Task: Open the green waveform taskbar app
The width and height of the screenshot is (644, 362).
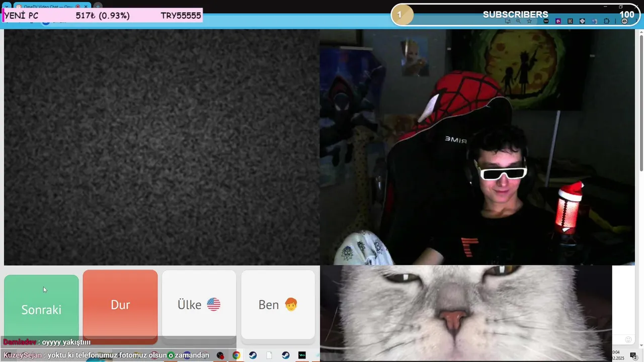Action: point(302,355)
